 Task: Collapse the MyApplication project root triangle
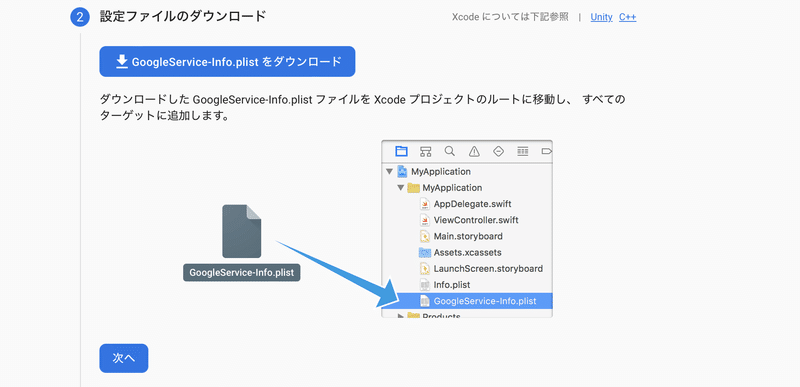click(x=390, y=172)
